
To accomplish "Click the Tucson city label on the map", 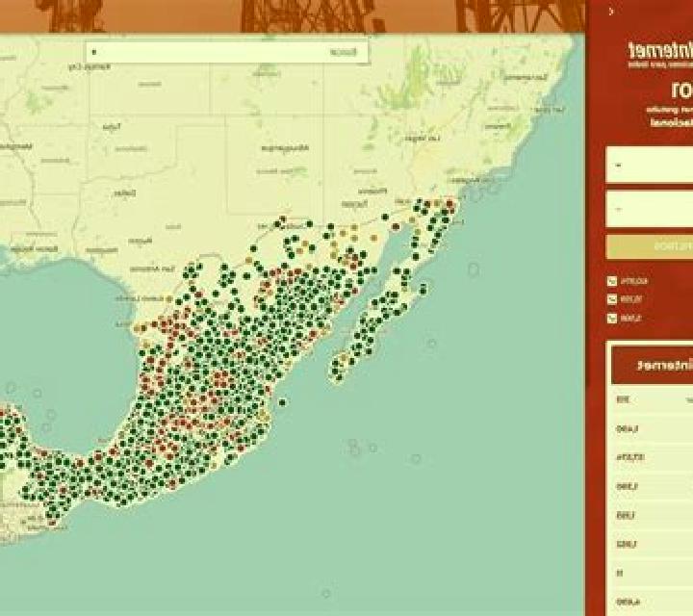I will 354,204.
